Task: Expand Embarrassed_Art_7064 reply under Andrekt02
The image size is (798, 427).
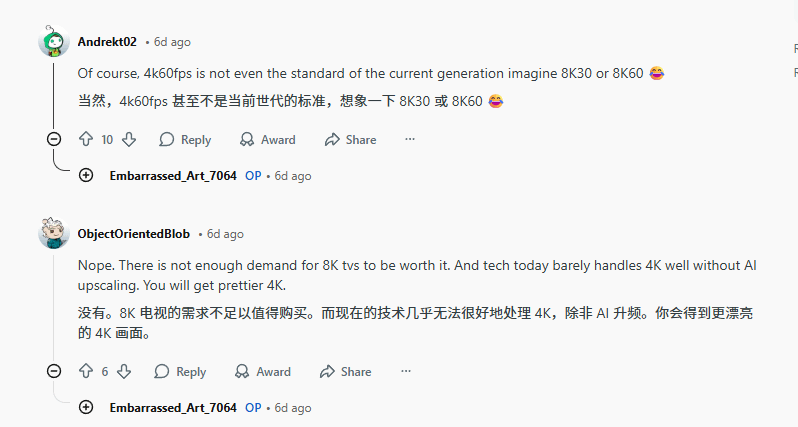Action: click(x=86, y=176)
